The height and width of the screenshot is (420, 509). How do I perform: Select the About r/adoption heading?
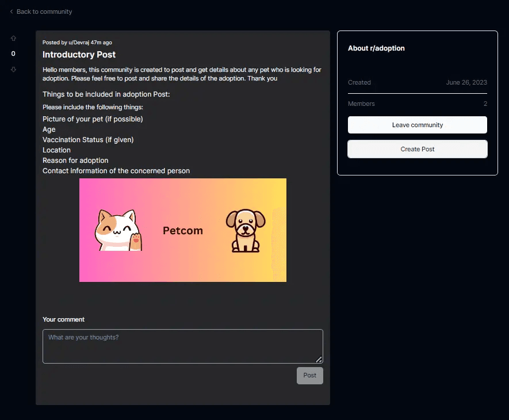[x=376, y=48]
